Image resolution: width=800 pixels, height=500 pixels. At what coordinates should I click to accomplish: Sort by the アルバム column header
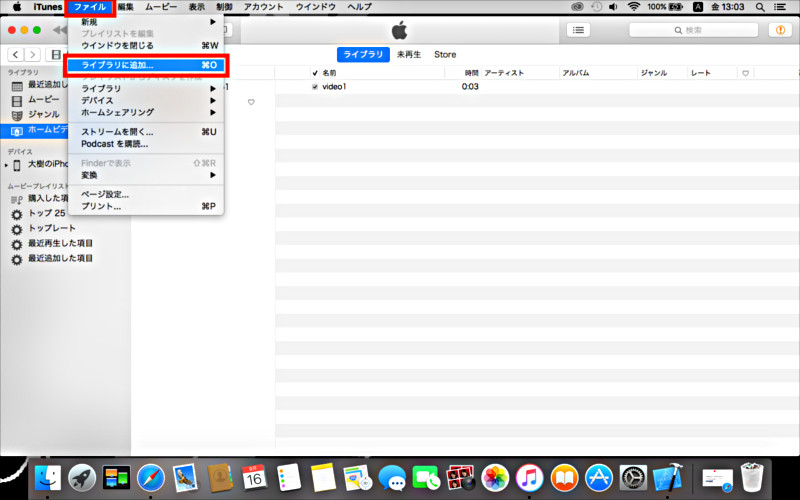[576, 73]
